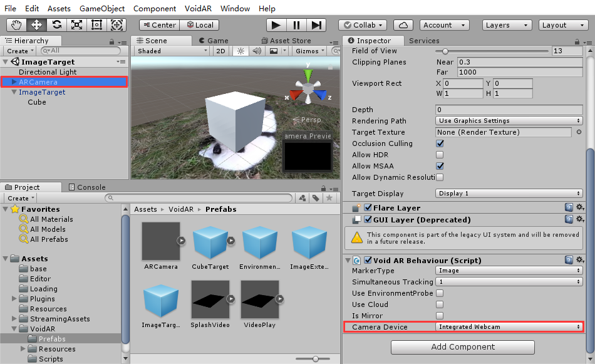Click the Step frame button
This screenshot has height=364, width=595.
click(316, 25)
